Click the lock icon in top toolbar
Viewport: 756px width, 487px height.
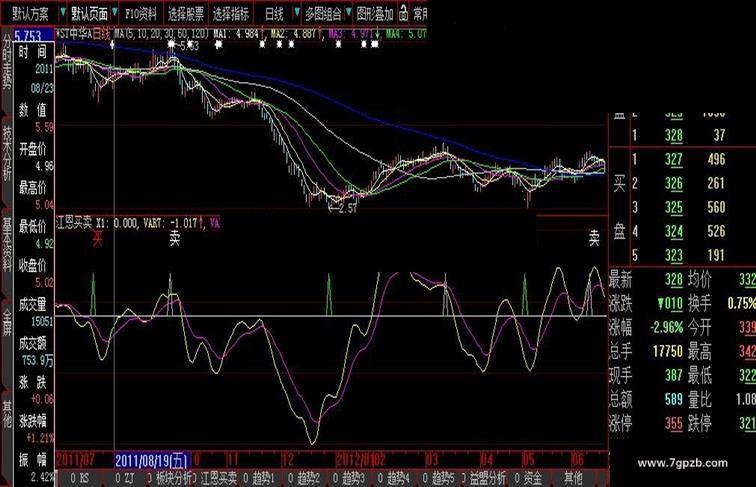tap(403, 13)
